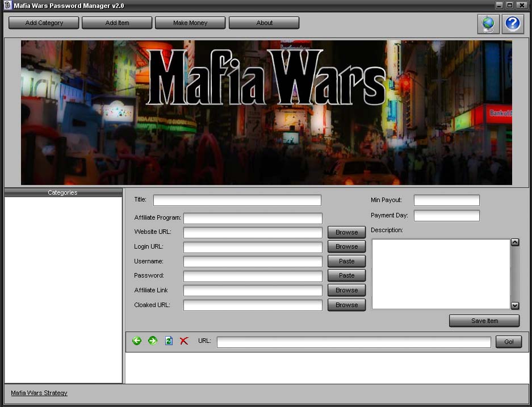
Task: Open the Mafia Wars Strategy link
Action: [39, 393]
